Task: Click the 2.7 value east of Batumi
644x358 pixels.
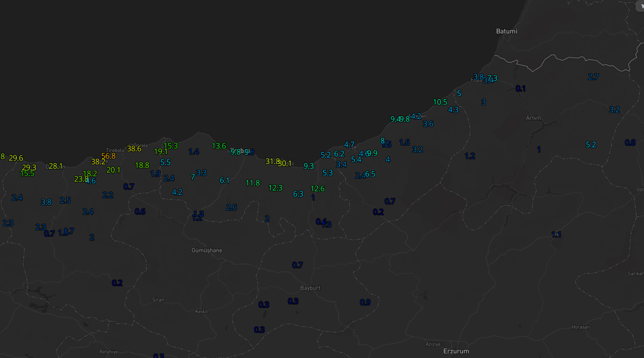Action: tap(593, 77)
